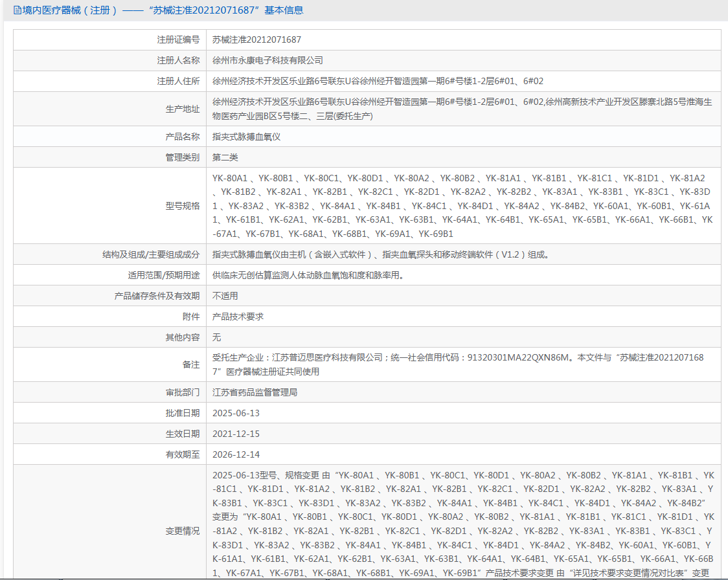Select 江苏省药品监督管理局 value
The width and height of the screenshot is (728, 580).
point(255,392)
